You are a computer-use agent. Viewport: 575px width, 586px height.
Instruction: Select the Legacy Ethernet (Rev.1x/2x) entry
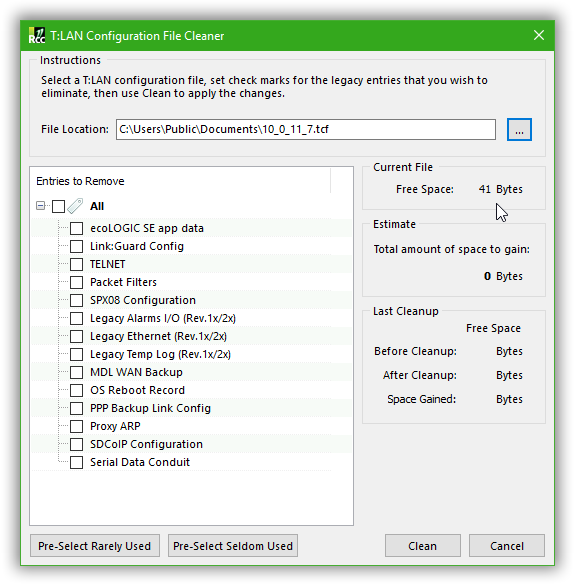158,336
